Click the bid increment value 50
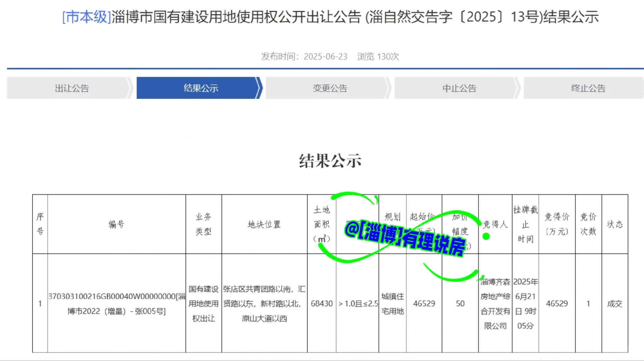This screenshot has height=361, width=644. pyautogui.click(x=460, y=304)
